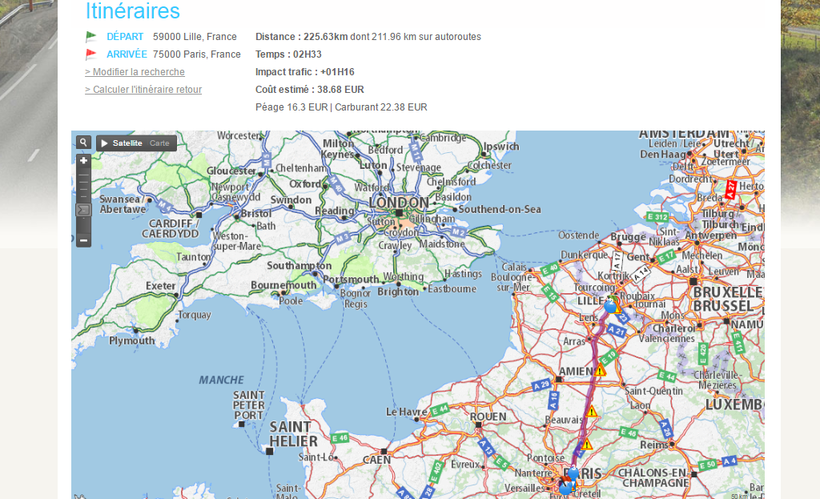The image size is (820, 499).
Task: Zoom out with the minus button
Action: 84,240
